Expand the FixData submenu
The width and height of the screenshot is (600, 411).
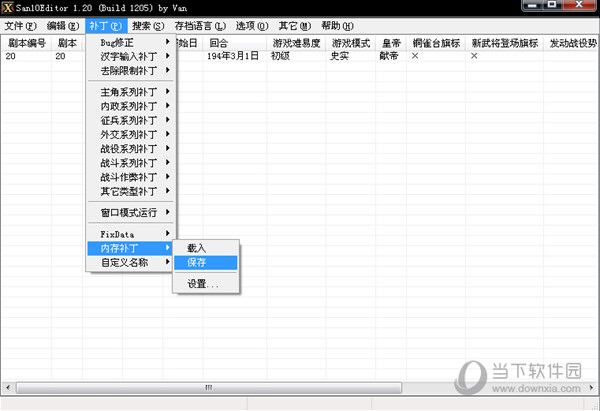tap(130, 234)
